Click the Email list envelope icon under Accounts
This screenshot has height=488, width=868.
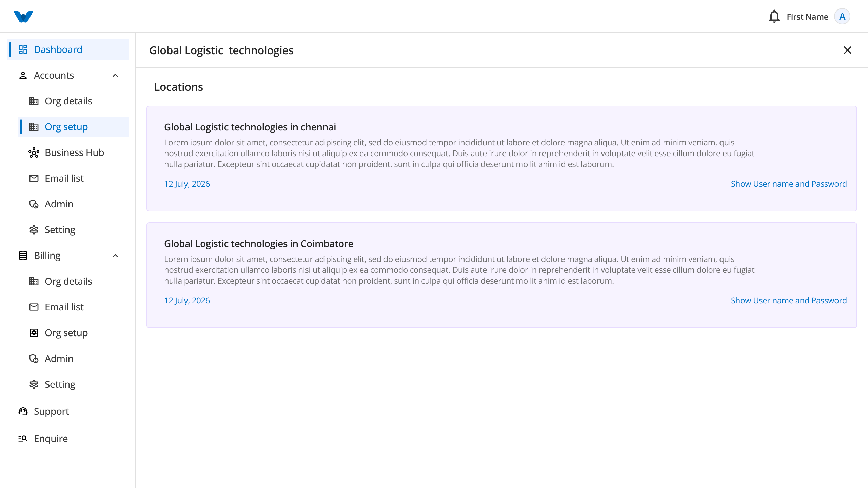click(34, 178)
